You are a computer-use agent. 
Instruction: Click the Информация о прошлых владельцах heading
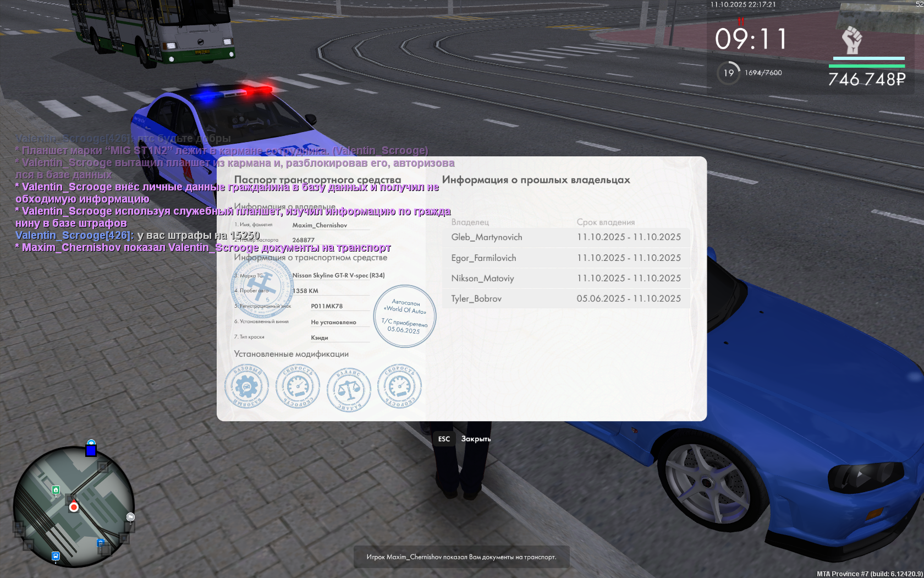pos(536,180)
